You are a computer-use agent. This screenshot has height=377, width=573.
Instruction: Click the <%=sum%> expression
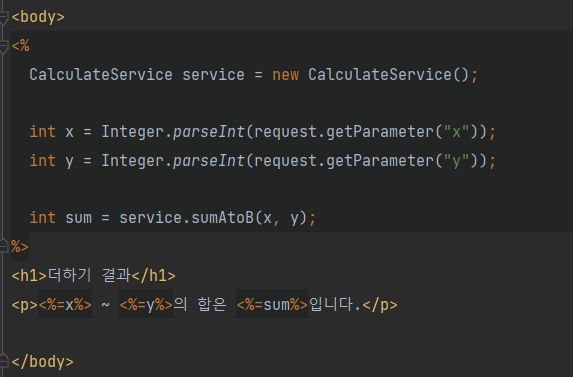pos(272,304)
